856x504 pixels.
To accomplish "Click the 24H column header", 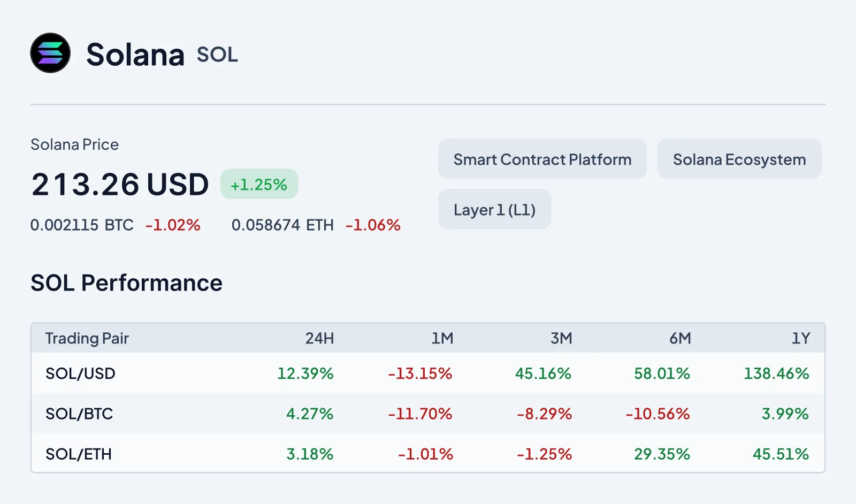I will coord(319,338).
